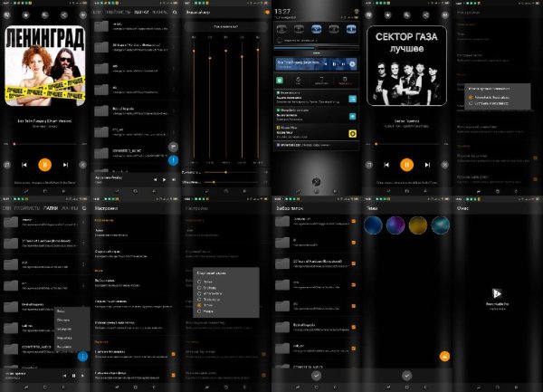This screenshot has height=392, width=543.
Task: Select the last radio option in the start-screen dialog
Action: [199, 311]
